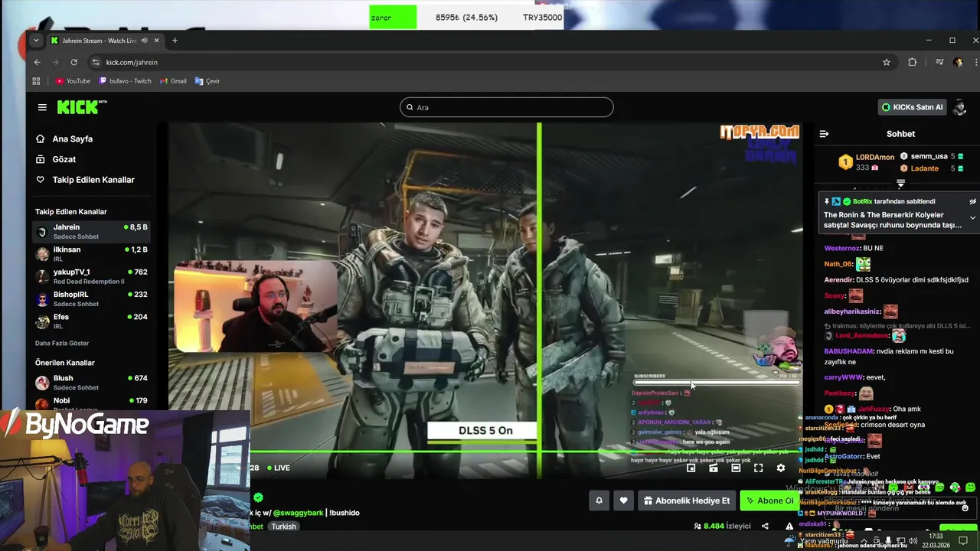Select the Blush recommended channel
This screenshot has height=551, width=980.
click(x=92, y=382)
